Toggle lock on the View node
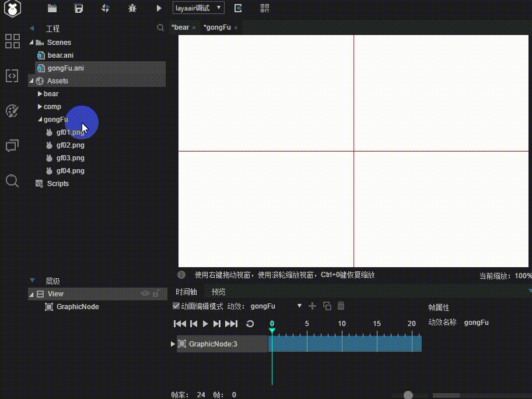Image resolution: width=532 pixels, height=399 pixels. pyautogui.click(x=156, y=293)
